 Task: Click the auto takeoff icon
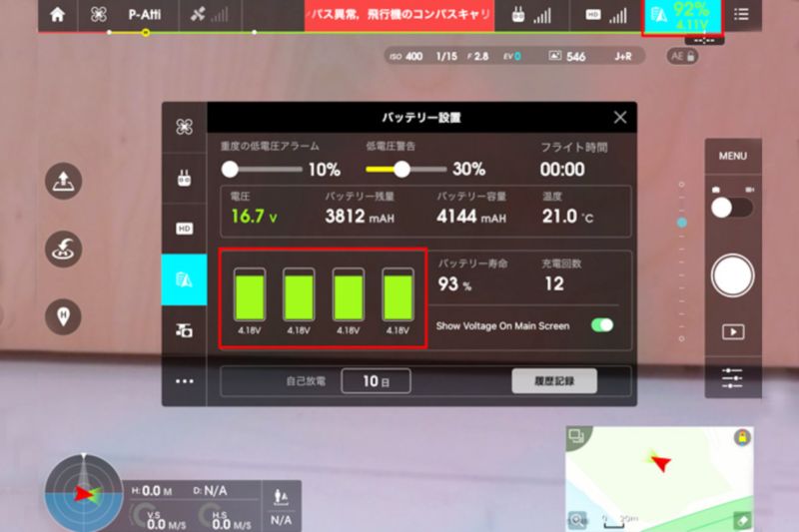(65, 181)
